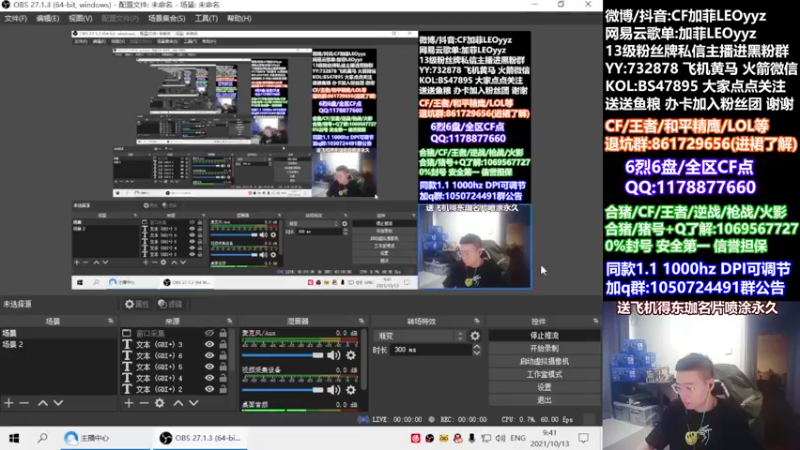Viewport: 800px width, 450px height.
Task: Move the scene down in the list
Action: [x=58, y=403]
